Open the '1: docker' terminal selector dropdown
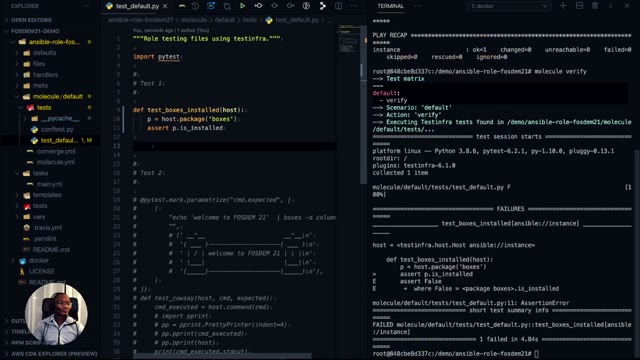This screenshot has width=640, height=360. [508, 6]
